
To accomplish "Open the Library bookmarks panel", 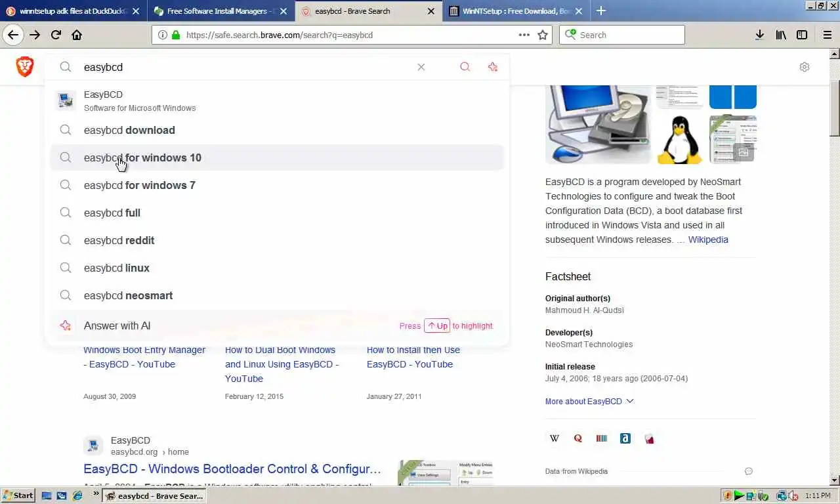I will tap(781, 35).
